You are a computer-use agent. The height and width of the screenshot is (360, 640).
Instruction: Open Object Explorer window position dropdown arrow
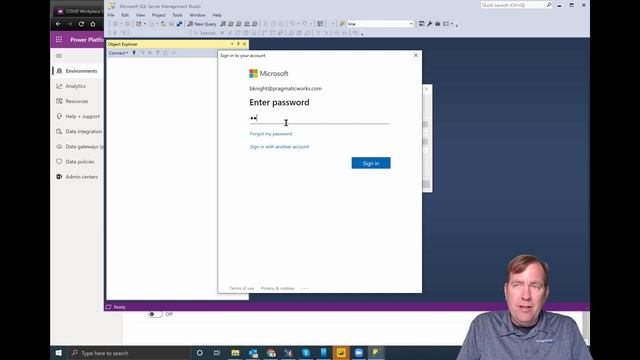[x=232, y=44]
